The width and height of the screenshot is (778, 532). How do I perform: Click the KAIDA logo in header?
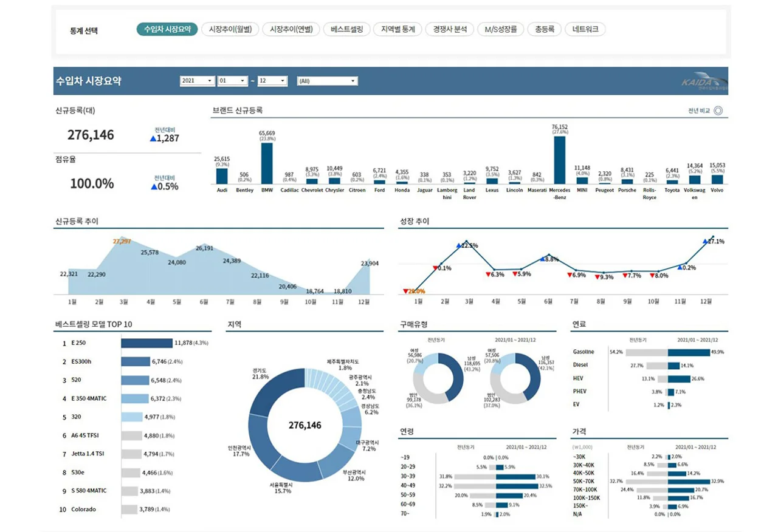703,83
